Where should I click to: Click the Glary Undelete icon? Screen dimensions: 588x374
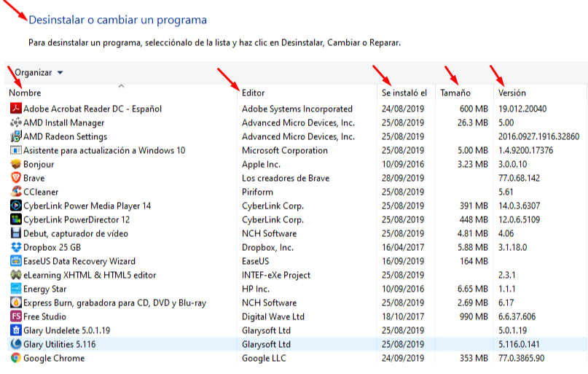point(16,330)
